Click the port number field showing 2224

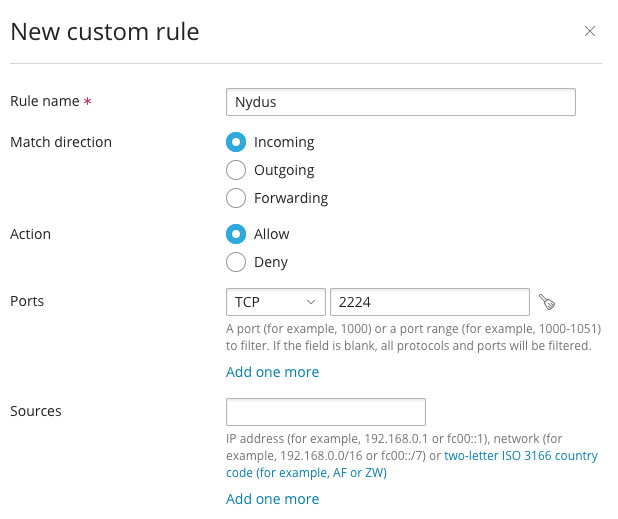point(430,302)
